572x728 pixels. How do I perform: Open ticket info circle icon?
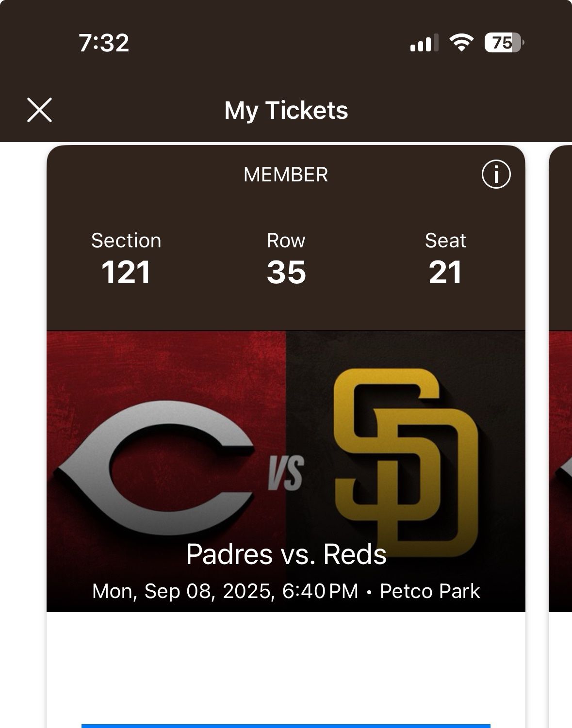pos(496,174)
